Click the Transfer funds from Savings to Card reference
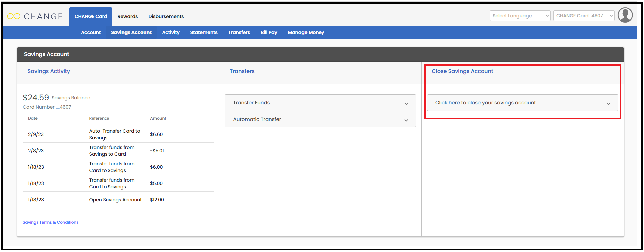644x252 pixels. (x=112, y=151)
